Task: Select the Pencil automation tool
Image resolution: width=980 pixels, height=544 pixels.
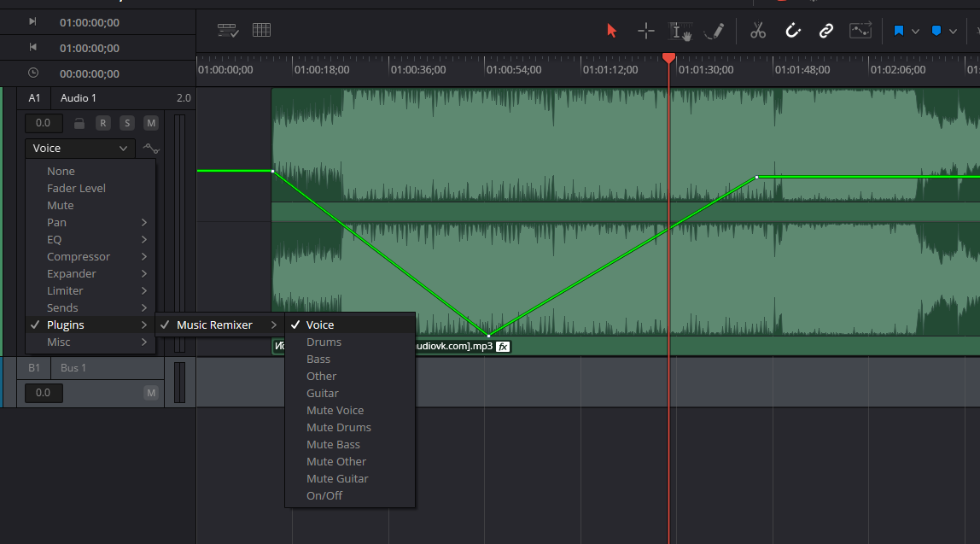Action: [x=714, y=32]
